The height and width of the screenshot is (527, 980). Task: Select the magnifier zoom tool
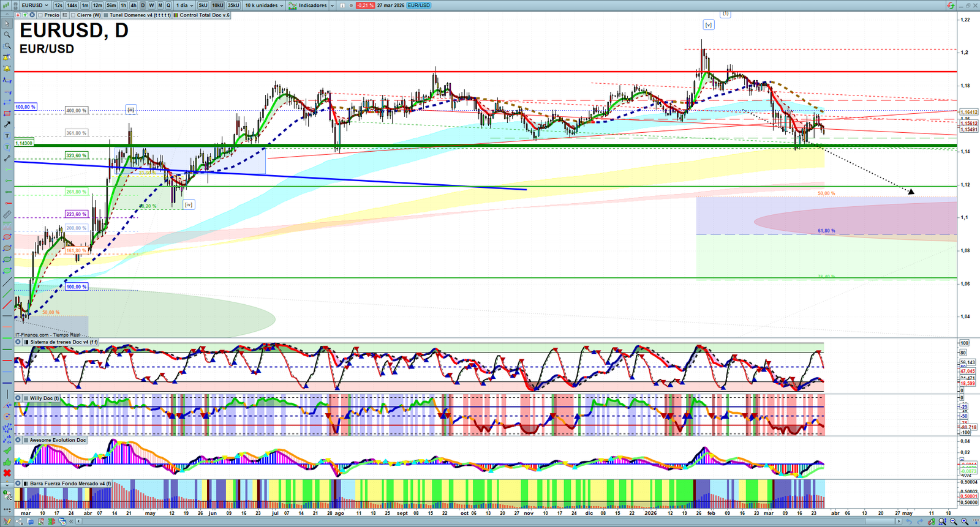(x=7, y=35)
